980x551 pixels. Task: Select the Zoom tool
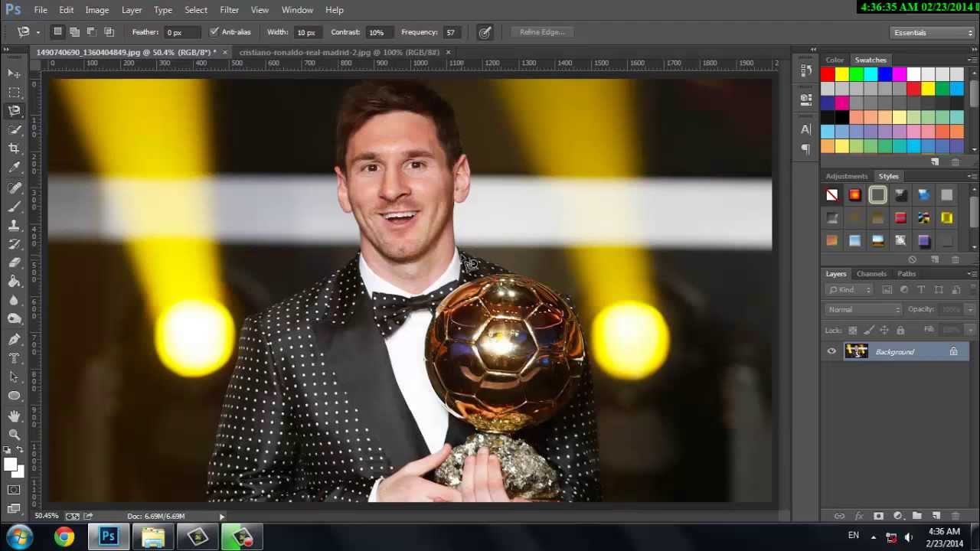click(x=15, y=435)
